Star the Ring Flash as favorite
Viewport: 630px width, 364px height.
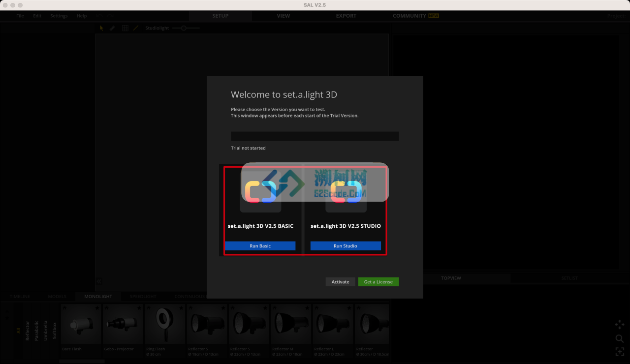[182, 308]
